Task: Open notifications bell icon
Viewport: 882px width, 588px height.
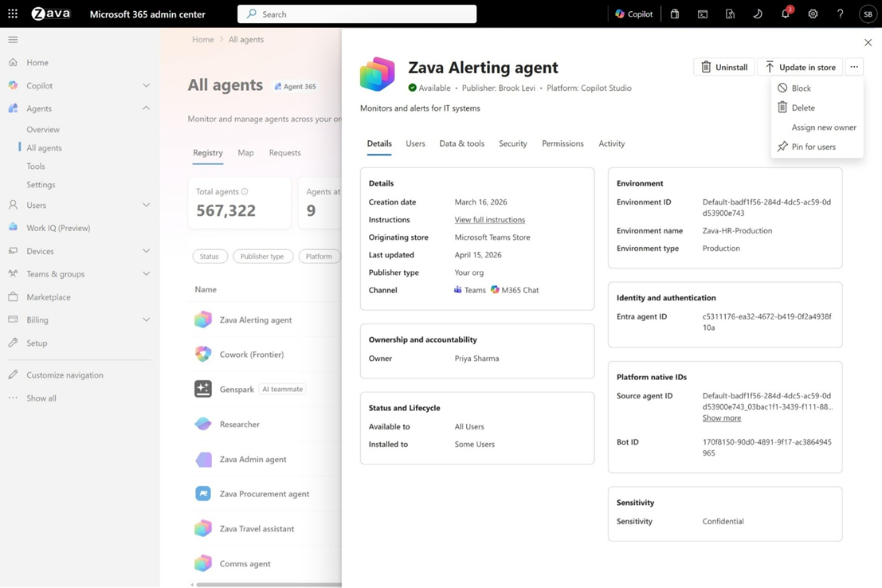Action: click(786, 14)
